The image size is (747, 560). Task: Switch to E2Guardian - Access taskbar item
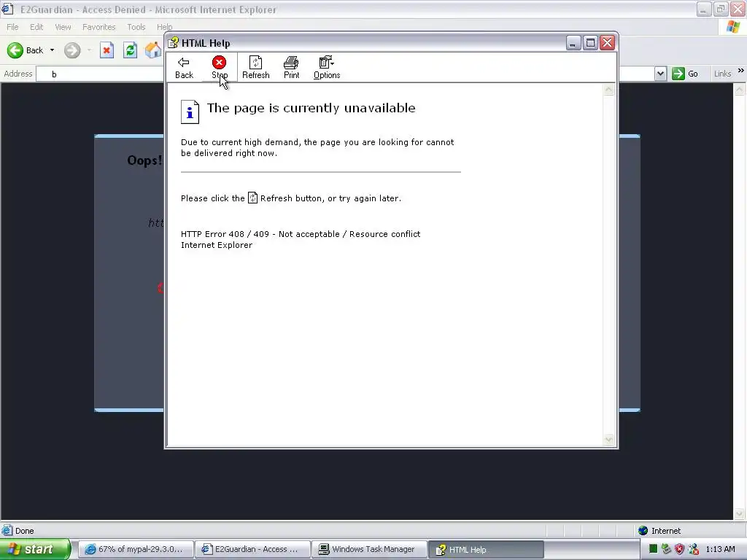point(252,549)
